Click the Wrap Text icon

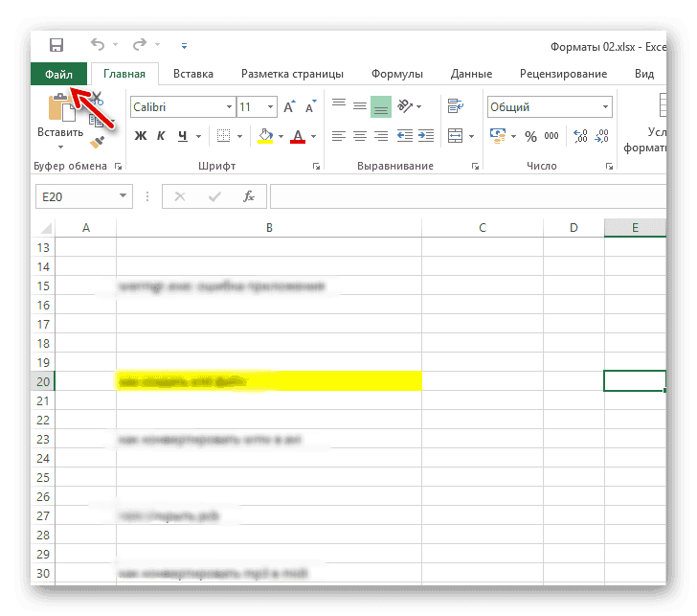(455, 105)
